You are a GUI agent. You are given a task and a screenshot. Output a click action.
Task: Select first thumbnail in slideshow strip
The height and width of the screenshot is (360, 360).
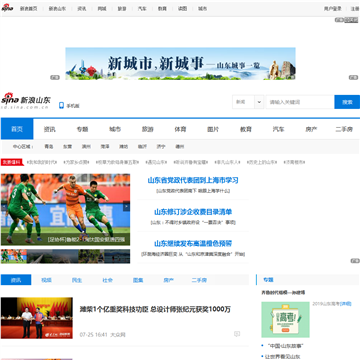pyautogui.click(x=14, y=256)
